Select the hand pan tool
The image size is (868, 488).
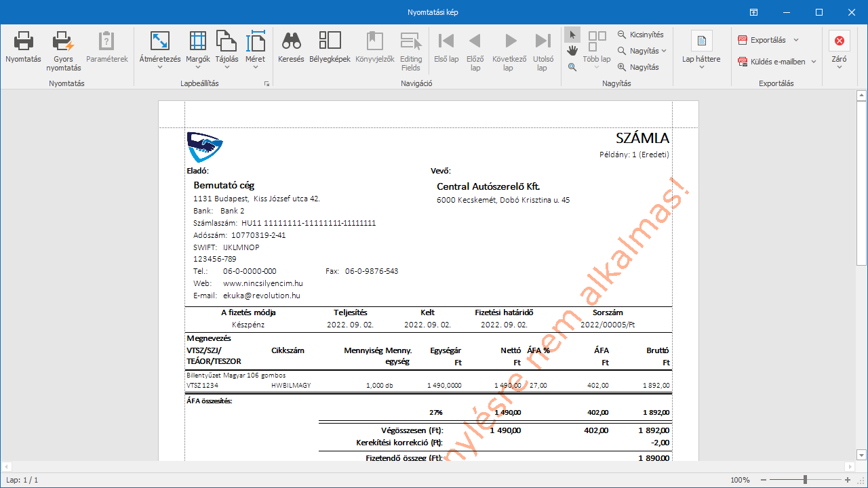coord(572,51)
